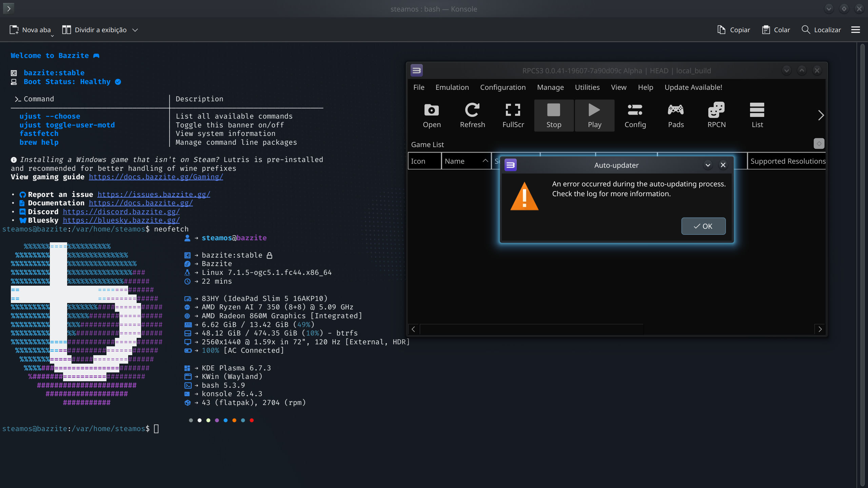Stop emulation in RPCS3

(x=554, y=116)
